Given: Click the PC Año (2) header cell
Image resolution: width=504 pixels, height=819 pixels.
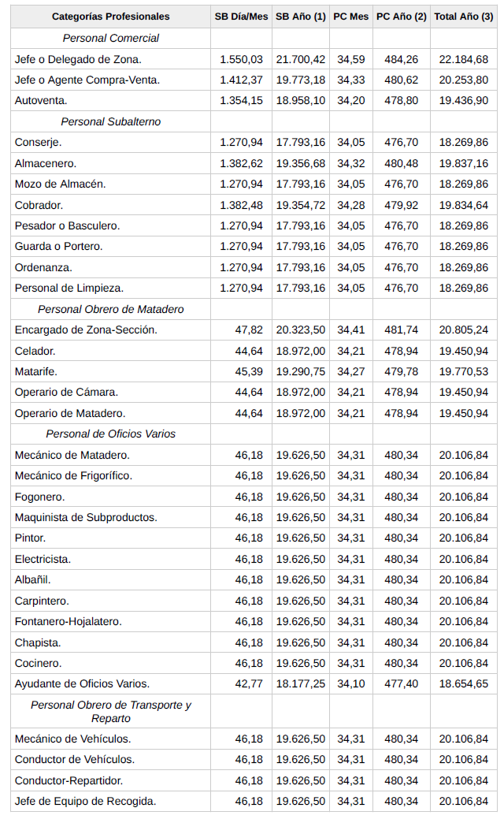Looking at the screenshot, I should (401, 17).
